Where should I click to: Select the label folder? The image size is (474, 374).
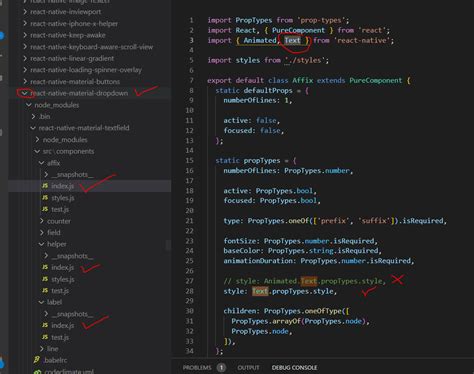(x=54, y=302)
